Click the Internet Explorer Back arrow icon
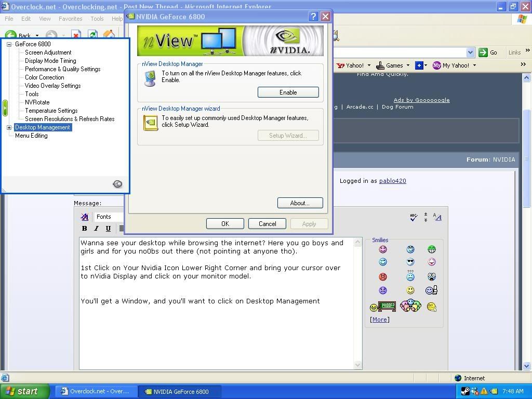 [11, 35]
